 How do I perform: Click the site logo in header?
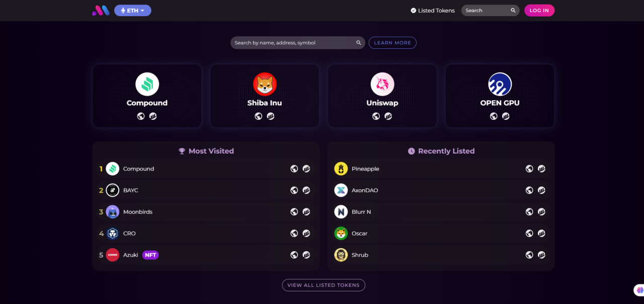click(x=101, y=10)
